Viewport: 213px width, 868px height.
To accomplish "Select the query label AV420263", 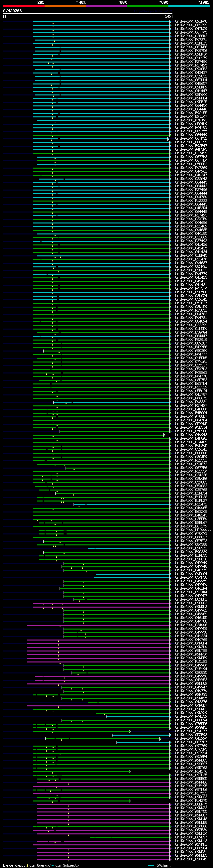I will (x=12, y=11).
